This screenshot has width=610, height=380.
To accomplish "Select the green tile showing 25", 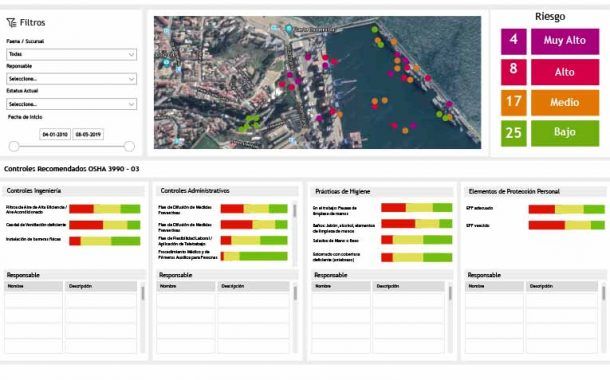I will point(514,133).
